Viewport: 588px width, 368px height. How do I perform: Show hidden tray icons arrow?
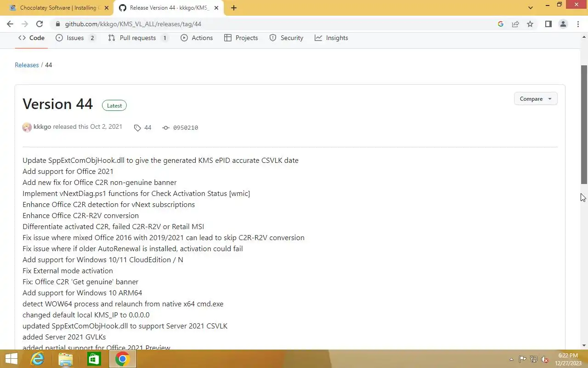pos(511,359)
